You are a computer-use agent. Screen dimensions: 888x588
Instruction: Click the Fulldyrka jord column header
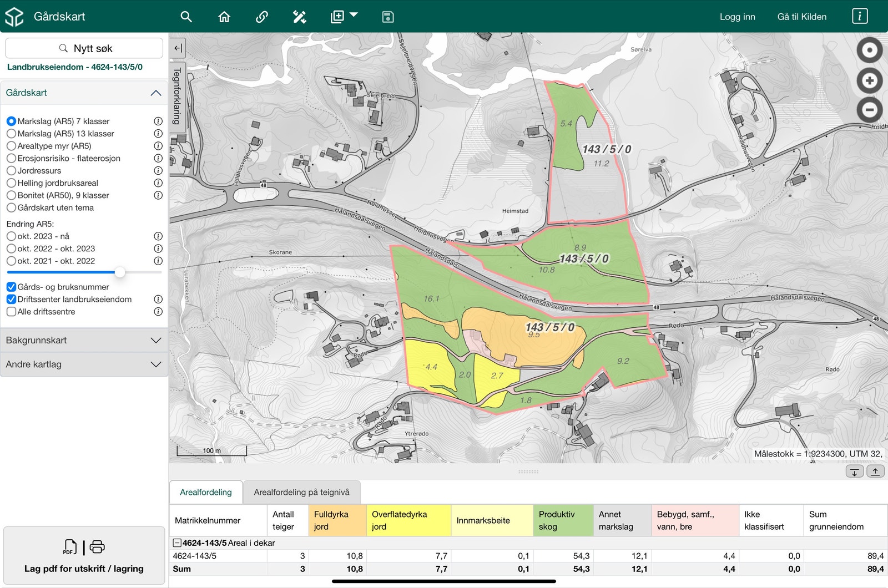point(337,520)
